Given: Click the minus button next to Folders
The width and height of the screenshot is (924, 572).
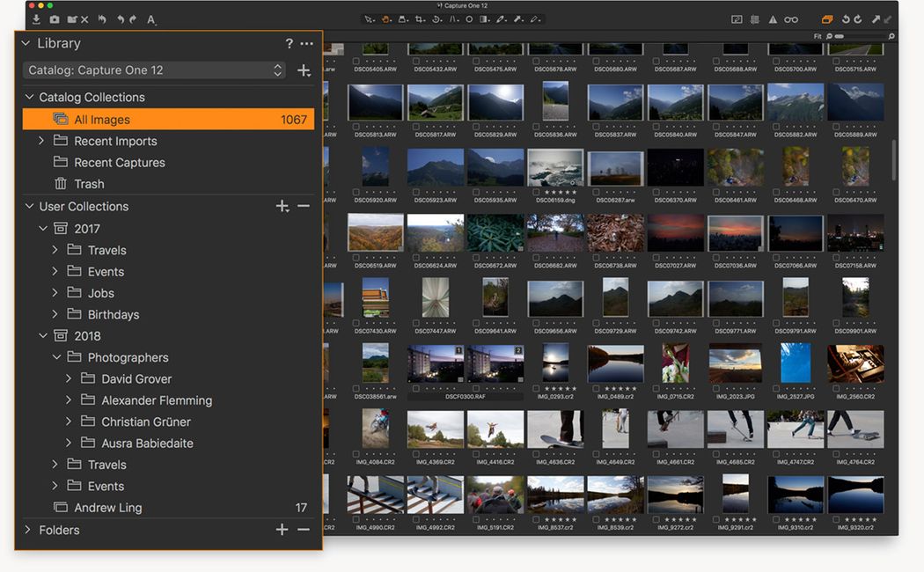Looking at the screenshot, I should point(304,530).
